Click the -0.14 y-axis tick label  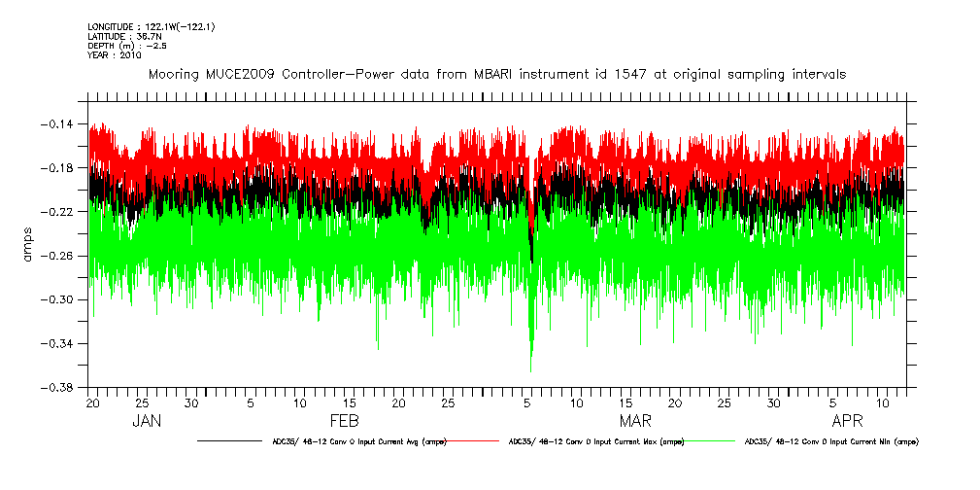point(59,123)
